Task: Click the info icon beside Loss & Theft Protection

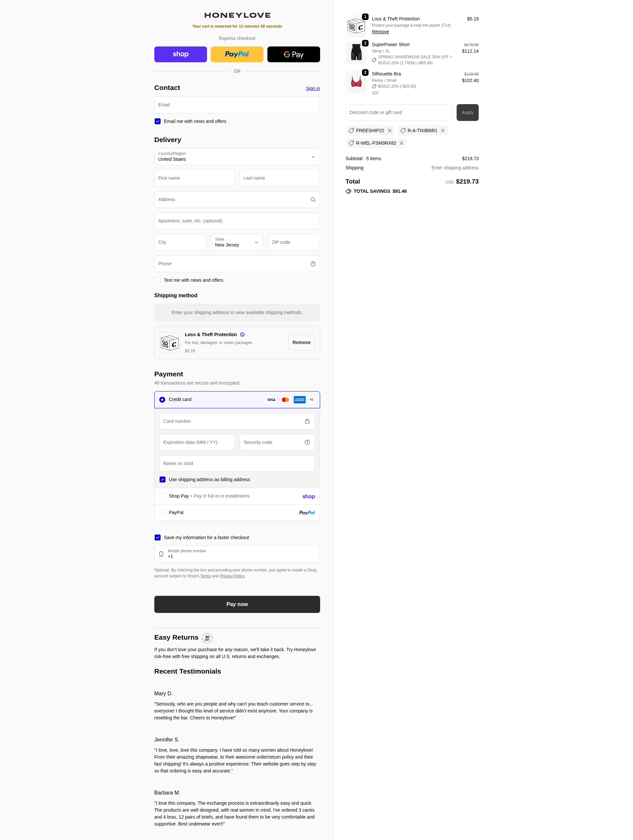Action: [242, 334]
